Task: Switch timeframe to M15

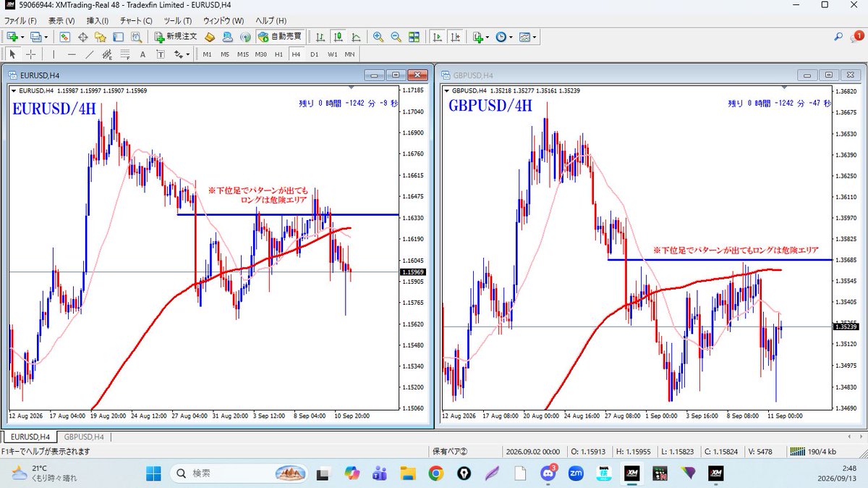Action: pyautogui.click(x=243, y=54)
